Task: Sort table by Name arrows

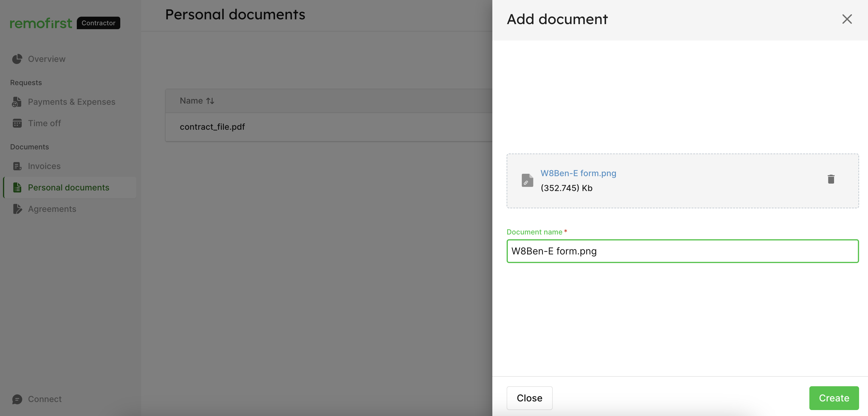Action: coord(210,101)
